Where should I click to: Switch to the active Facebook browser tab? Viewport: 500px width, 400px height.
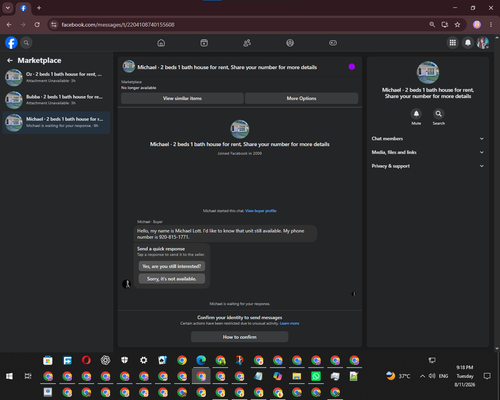tap(23, 8)
